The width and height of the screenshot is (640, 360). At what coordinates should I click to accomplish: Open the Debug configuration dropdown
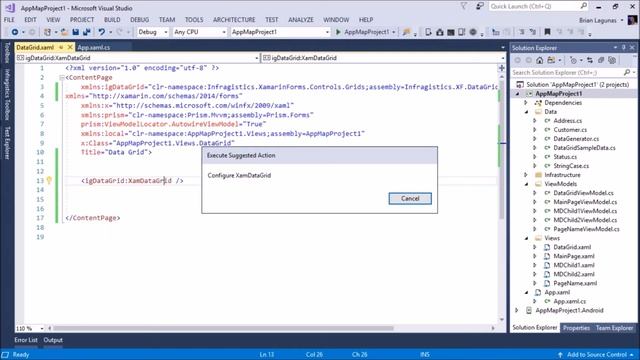[153, 32]
